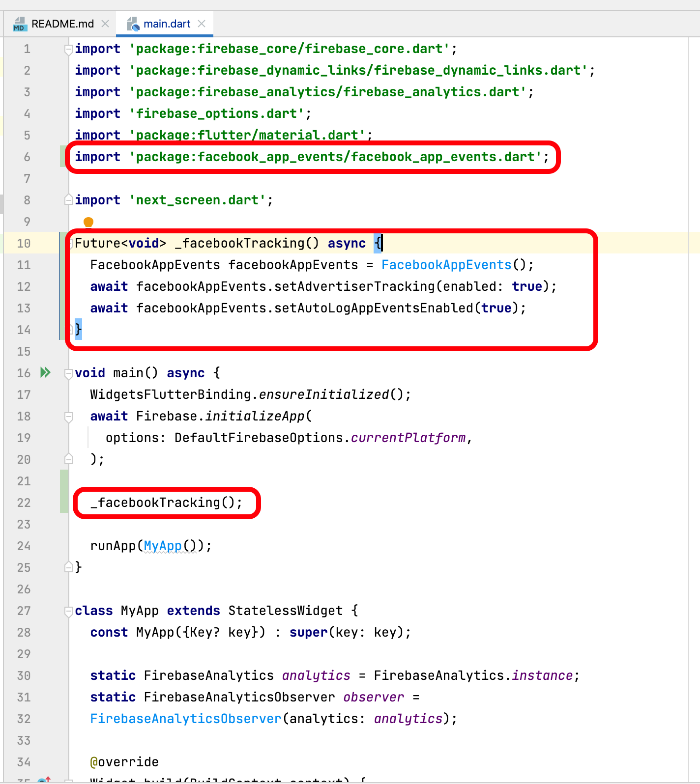
Task: Click StatelessWidget on line 27
Action: (x=286, y=611)
